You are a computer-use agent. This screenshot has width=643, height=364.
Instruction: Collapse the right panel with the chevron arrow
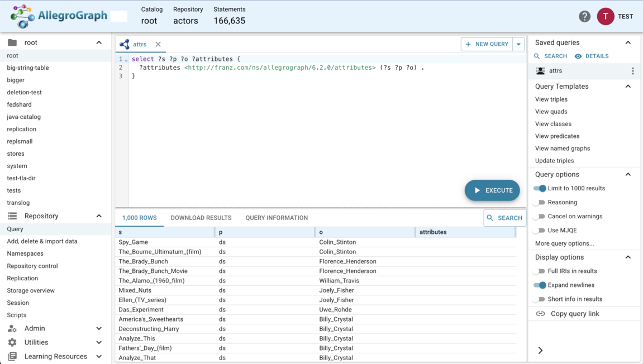540,350
